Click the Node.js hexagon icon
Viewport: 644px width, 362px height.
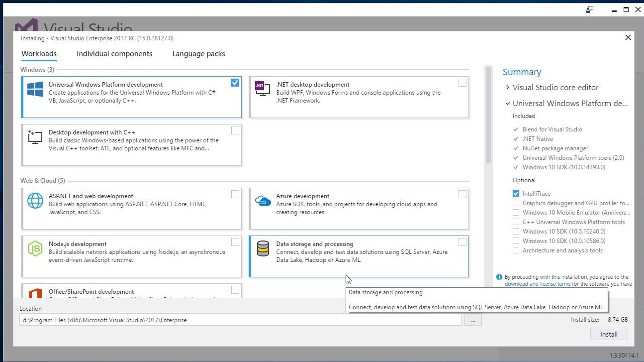tap(35, 248)
